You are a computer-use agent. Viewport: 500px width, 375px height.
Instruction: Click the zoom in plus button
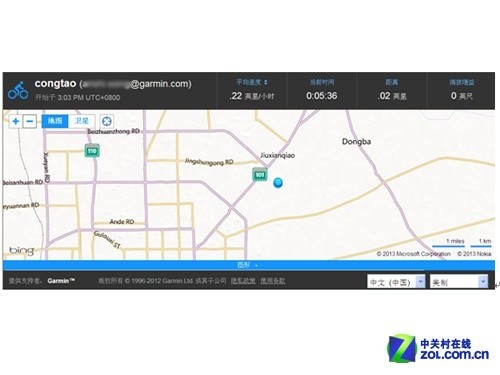(15, 121)
